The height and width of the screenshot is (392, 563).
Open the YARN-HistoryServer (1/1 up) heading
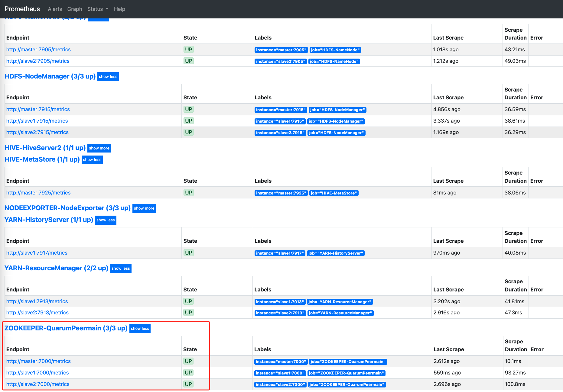click(x=49, y=220)
